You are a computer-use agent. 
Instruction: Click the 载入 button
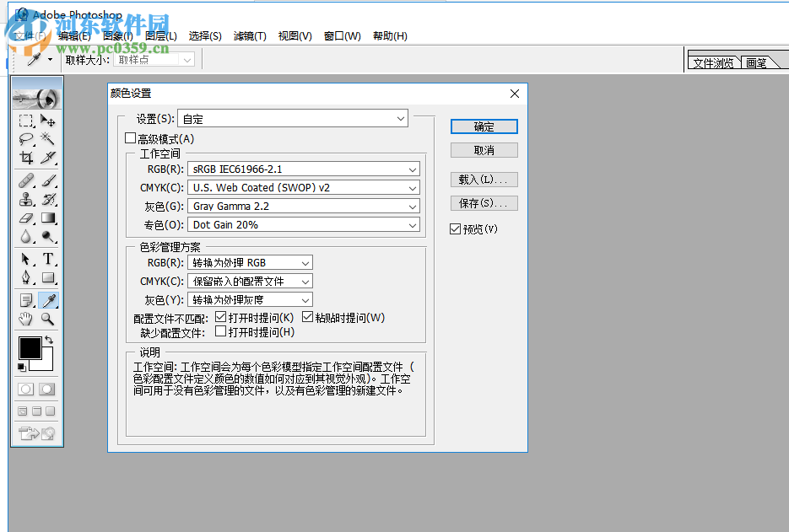[484, 179]
